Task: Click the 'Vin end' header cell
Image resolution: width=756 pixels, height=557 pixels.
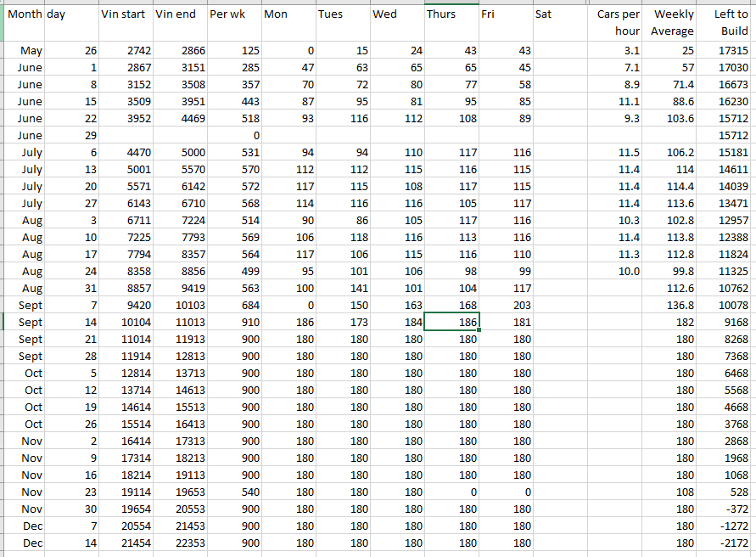Action: 180,22
